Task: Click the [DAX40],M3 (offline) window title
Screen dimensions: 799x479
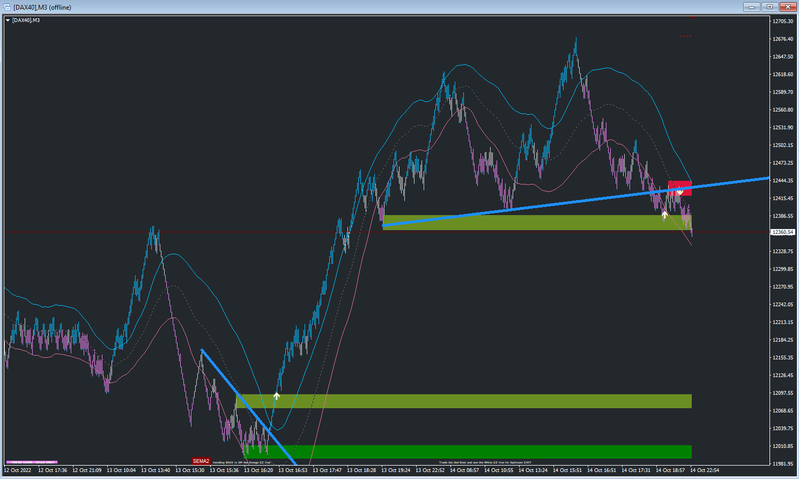Action: 42,7
